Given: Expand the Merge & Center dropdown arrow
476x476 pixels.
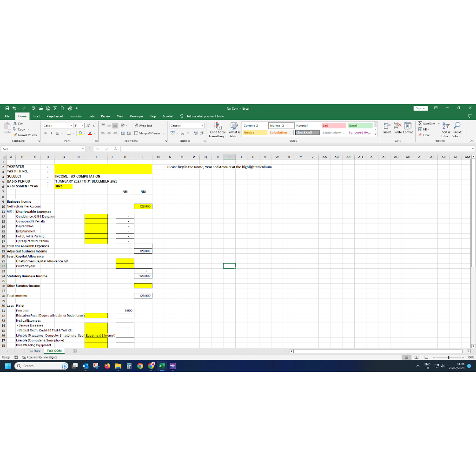Looking at the screenshot, I should click(x=164, y=133).
